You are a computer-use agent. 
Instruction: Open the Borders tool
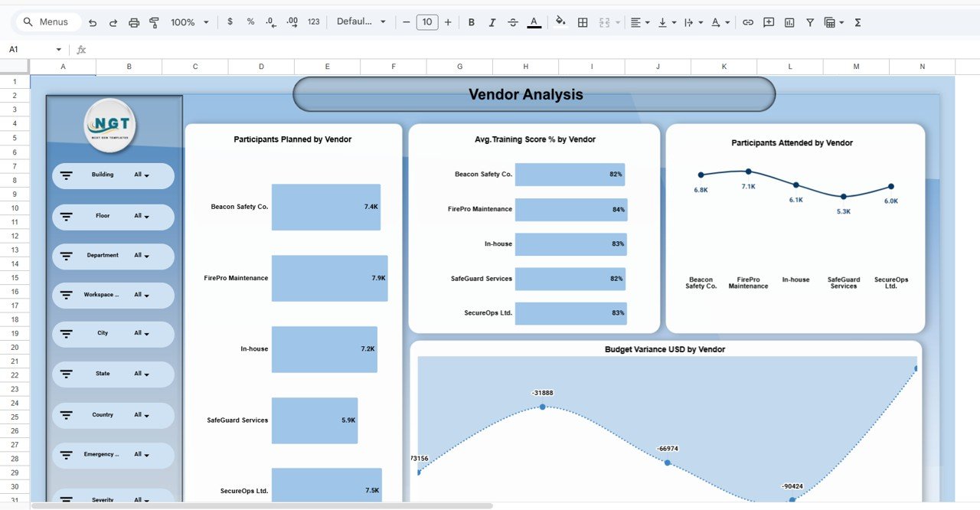583,23
